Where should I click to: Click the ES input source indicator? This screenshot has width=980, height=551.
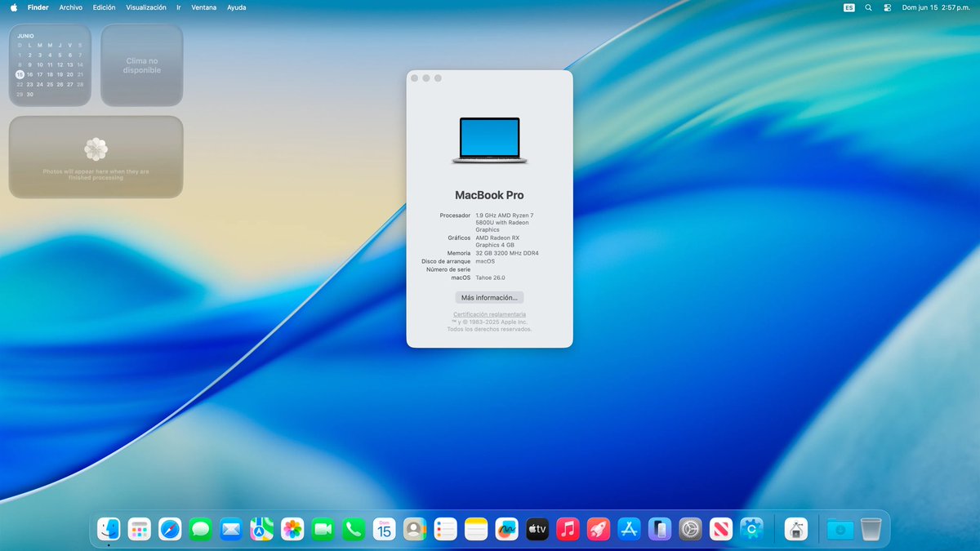(x=849, y=7)
